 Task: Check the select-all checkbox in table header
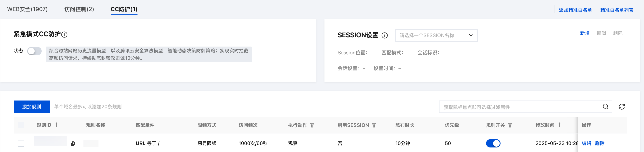tap(21, 125)
